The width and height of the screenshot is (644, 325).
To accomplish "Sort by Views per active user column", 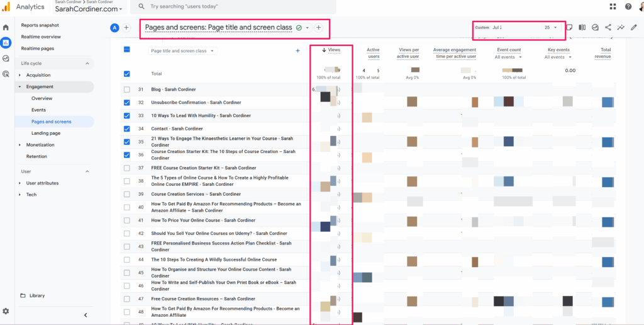I will [408, 53].
